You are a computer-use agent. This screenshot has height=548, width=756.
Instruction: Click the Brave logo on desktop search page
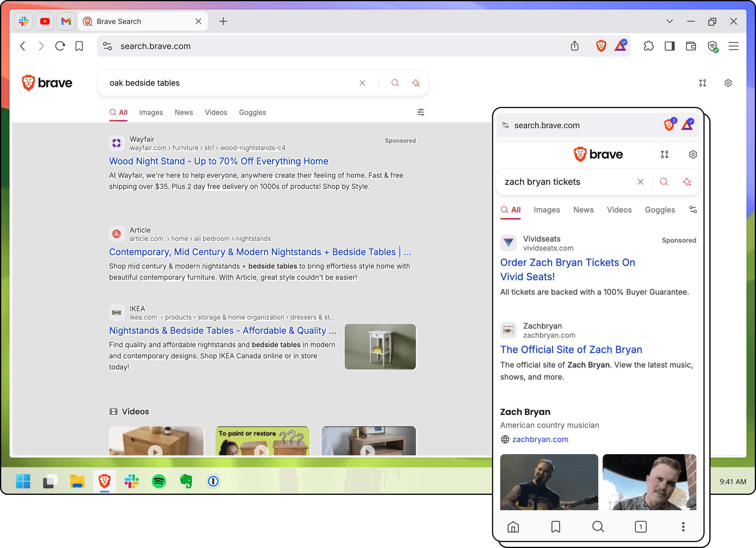coord(47,83)
